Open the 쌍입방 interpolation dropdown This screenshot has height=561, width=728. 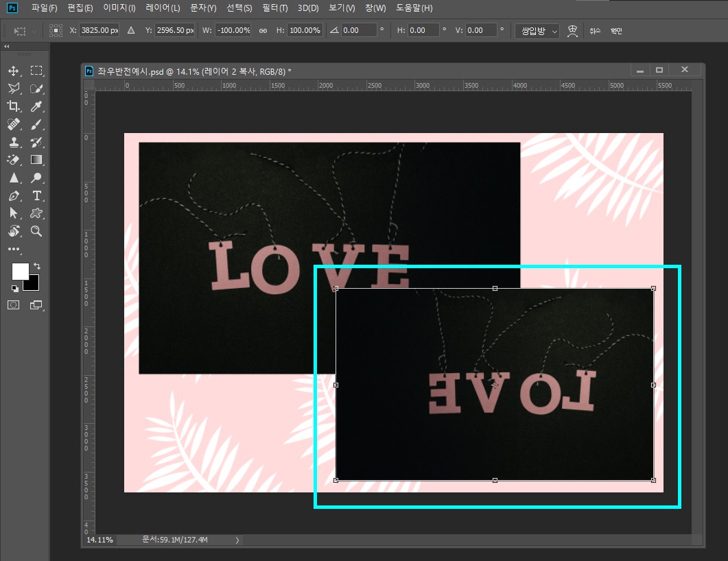[x=537, y=31]
